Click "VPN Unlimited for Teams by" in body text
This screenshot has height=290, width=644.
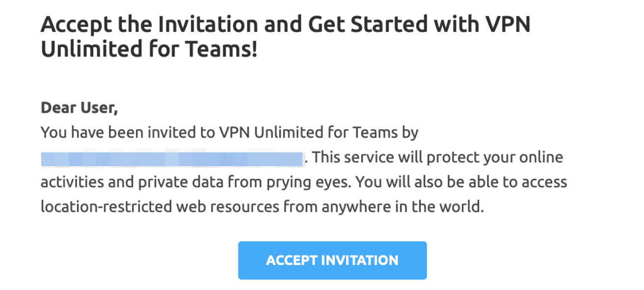[322, 133]
